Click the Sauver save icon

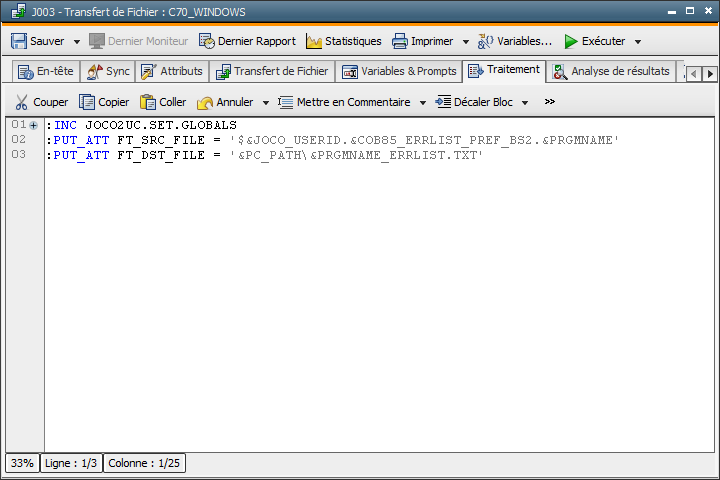coord(19,41)
